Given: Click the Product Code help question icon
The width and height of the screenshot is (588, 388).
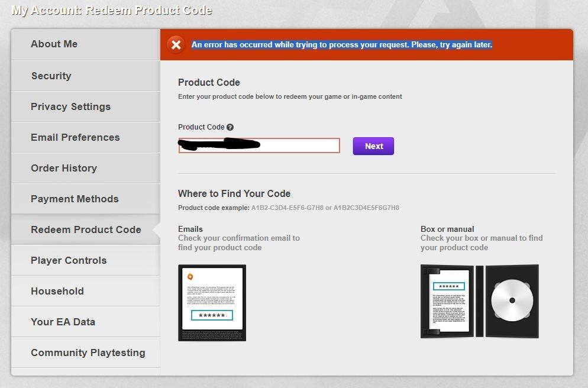Looking at the screenshot, I should 230,127.
